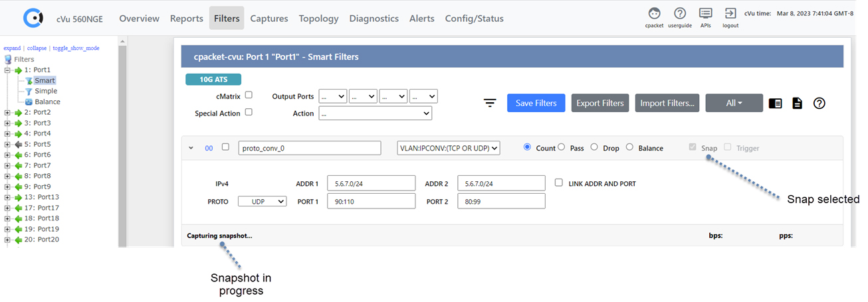Open the Topology menu
Screen dimensions: 868x302
pos(318,18)
